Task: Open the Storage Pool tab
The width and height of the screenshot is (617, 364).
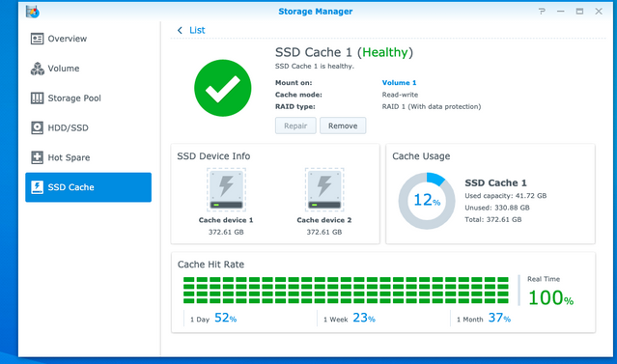Action: click(x=88, y=98)
